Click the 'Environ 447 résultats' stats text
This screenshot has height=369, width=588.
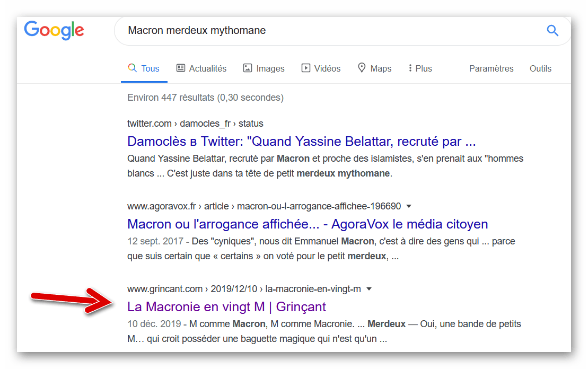[x=205, y=98]
